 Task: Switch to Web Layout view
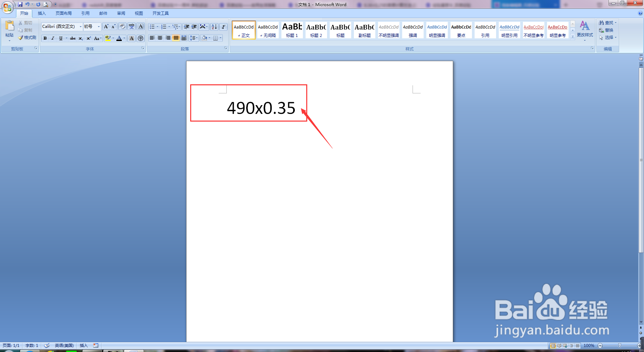pos(565,346)
